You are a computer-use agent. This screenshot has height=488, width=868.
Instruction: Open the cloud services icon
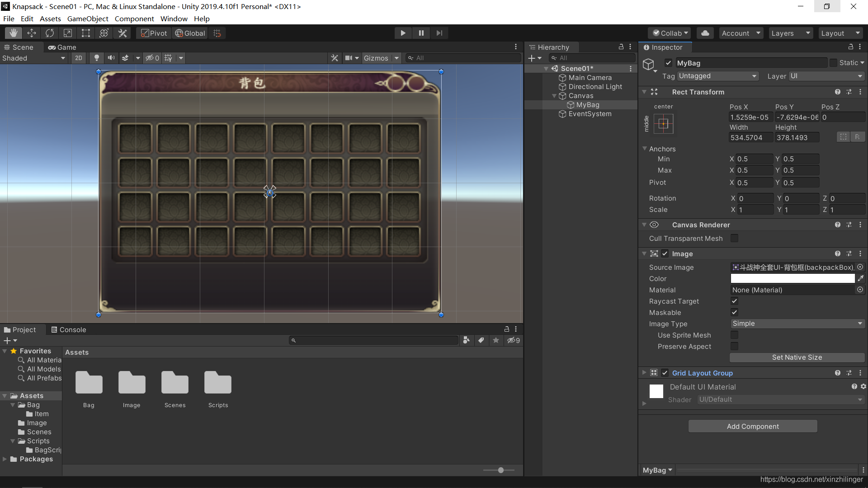click(705, 33)
